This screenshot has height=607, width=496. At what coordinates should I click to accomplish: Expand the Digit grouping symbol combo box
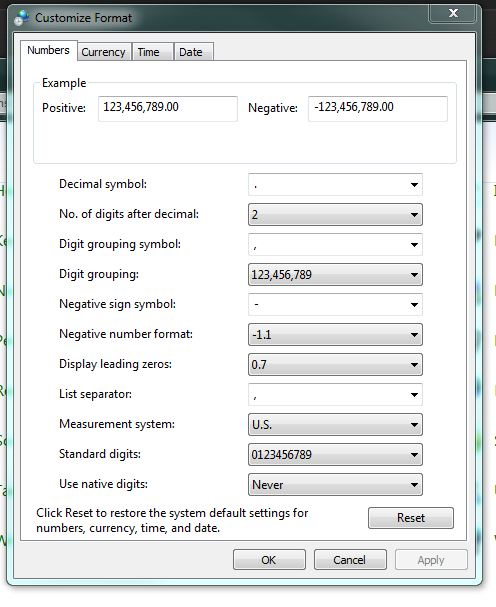click(335, 245)
